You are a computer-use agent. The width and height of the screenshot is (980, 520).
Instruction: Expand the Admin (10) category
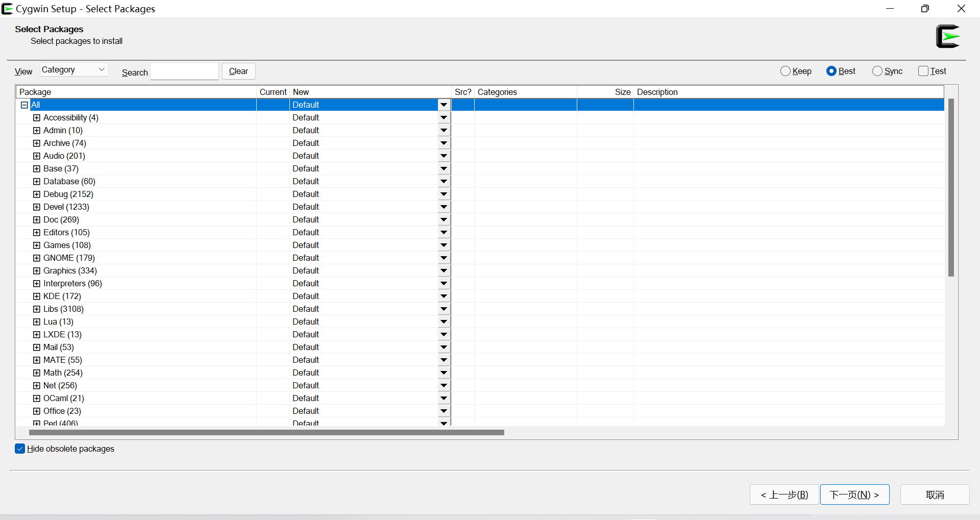click(x=37, y=131)
